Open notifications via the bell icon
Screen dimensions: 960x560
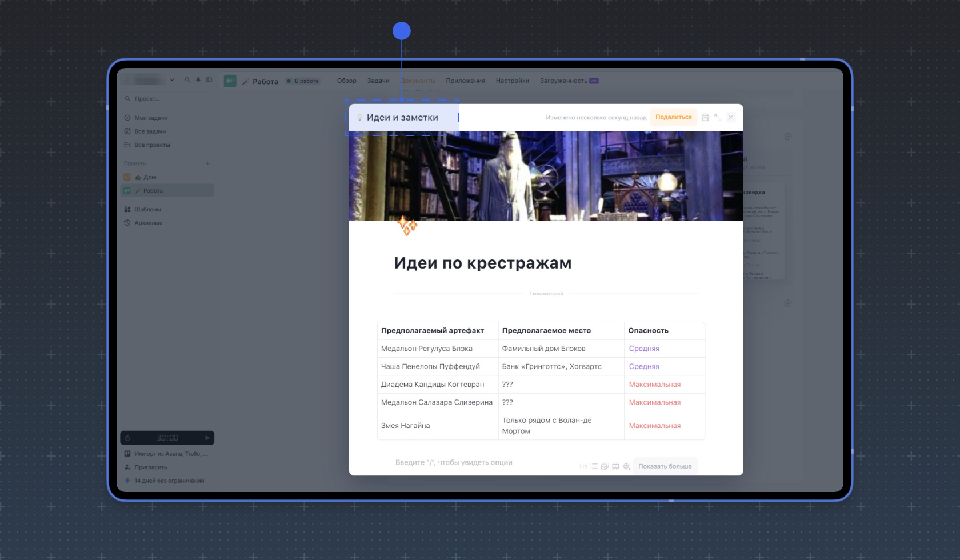pos(198,80)
